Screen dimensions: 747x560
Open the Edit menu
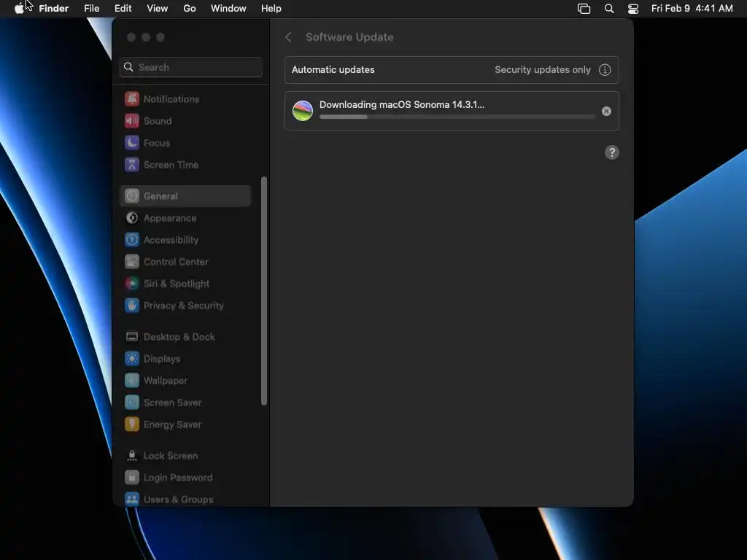[x=123, y=9]
